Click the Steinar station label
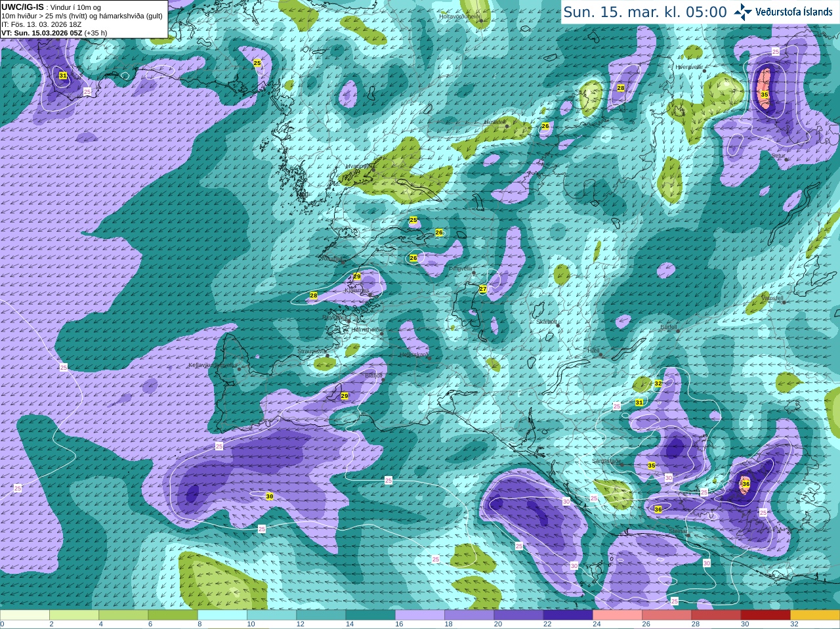Screen dimensions: 840x629 679,531
